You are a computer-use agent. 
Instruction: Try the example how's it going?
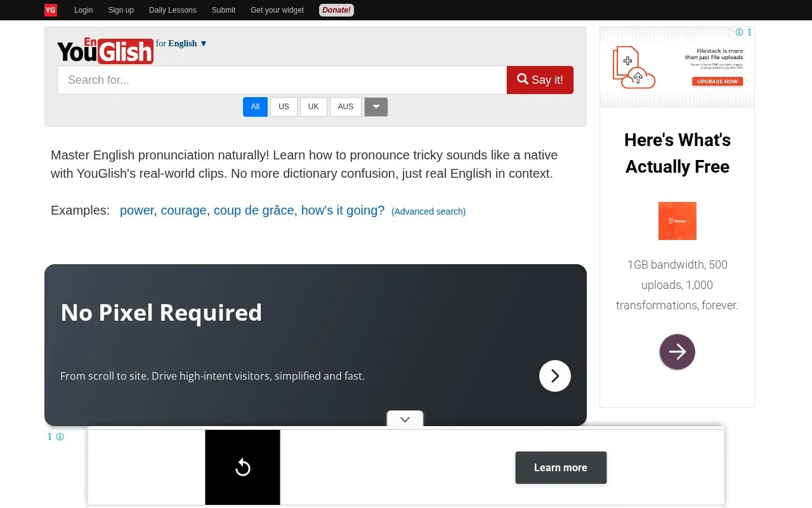point(343,210)
